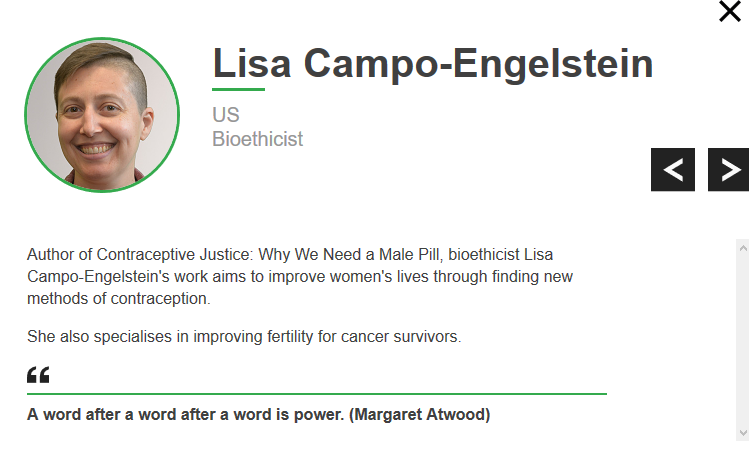Click the word "Lisa" in the heading
Screen dimensions: 749x452
pos(252,64)
